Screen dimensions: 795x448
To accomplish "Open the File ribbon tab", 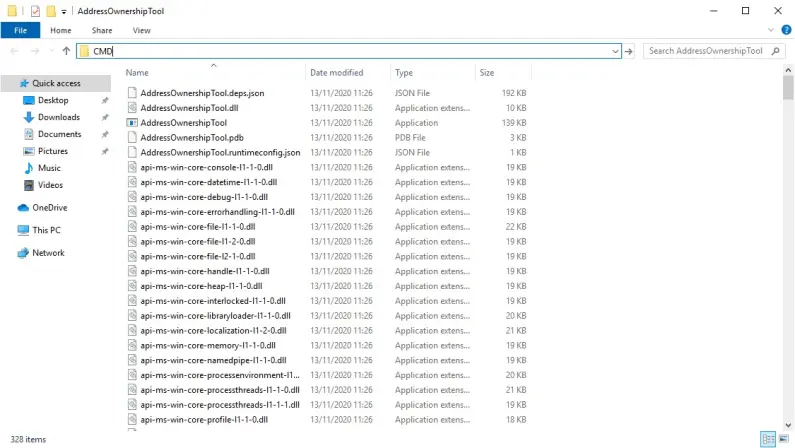I will (20, 30).
